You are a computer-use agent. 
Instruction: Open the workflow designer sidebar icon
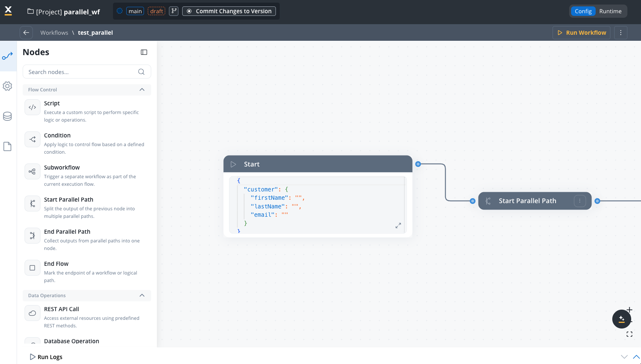8,56
